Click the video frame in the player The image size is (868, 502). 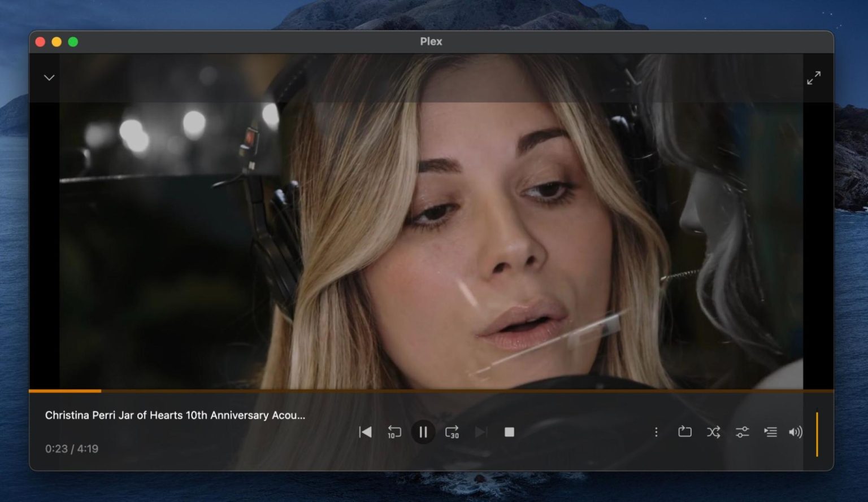[431, 237]
